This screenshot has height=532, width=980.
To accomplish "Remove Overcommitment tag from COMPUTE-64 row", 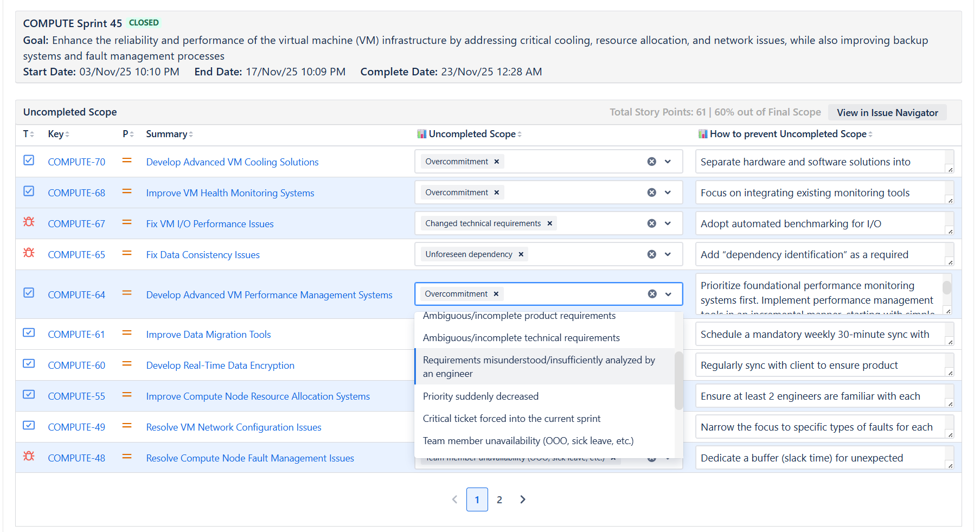I will point(496,294).
